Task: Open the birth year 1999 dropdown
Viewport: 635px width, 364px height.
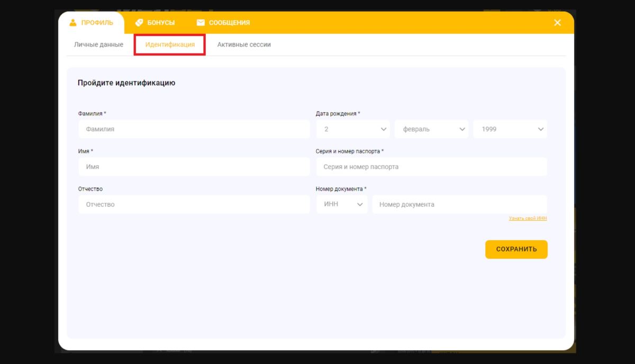Action: [510, 129]
